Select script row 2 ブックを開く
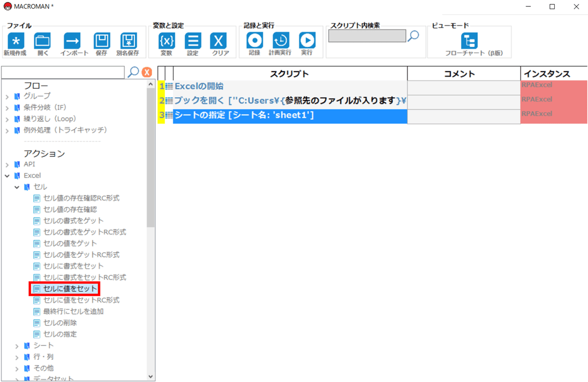Image resolution: width=588 pixels, height=382 pixels. click(290, 101)
